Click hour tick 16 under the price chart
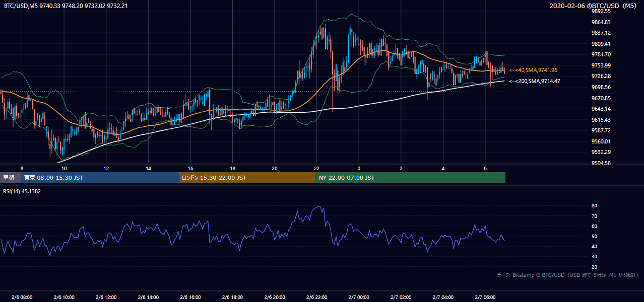This screenshot has width=644, height=302. 190,168
